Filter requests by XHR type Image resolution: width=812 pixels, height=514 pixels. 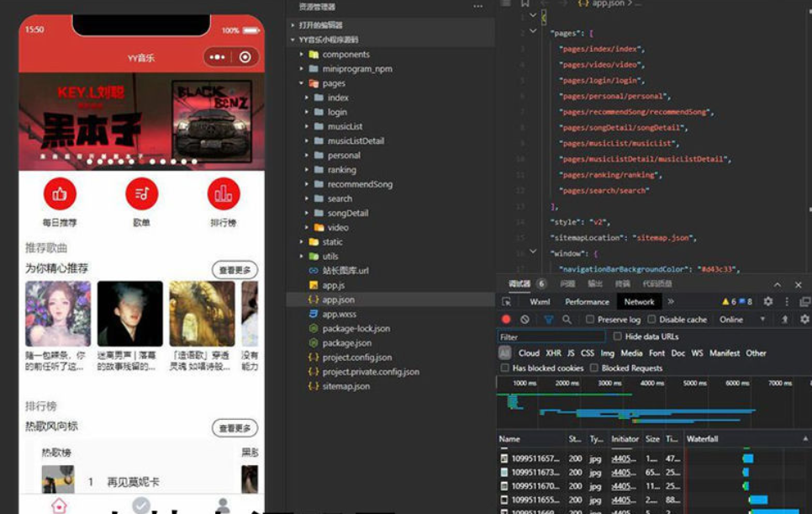point(553,352)
